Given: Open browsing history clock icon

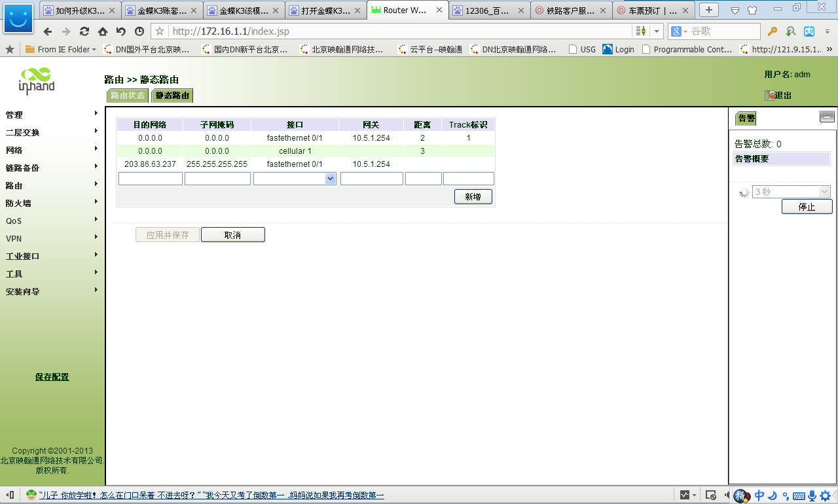Looking at the screenshot, I should point(139,31).
